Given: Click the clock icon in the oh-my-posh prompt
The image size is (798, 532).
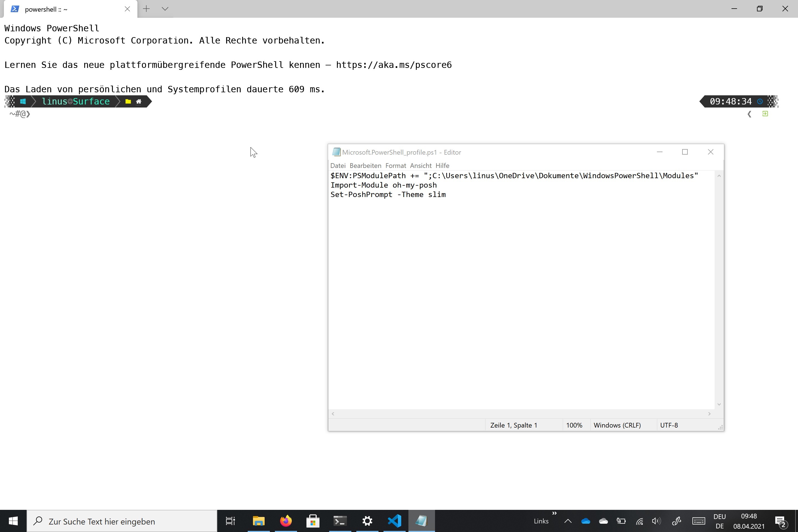Looking at the screenshot, I should click(760, 101).
